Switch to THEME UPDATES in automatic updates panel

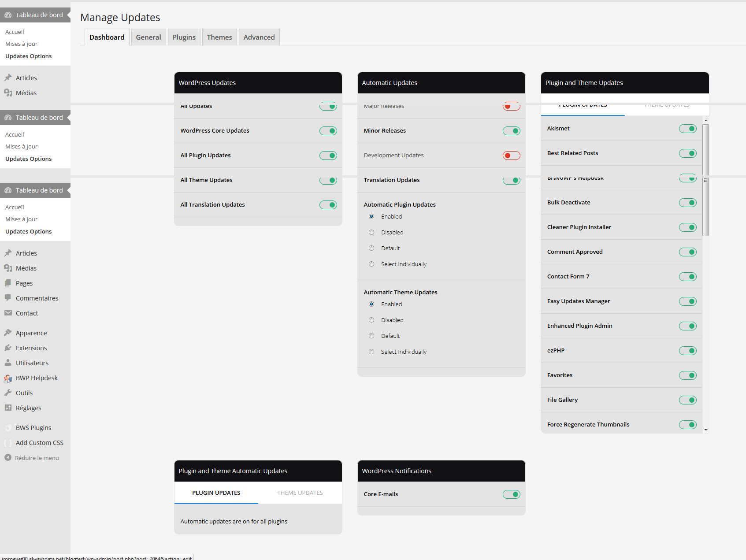[x=300, y=493]
